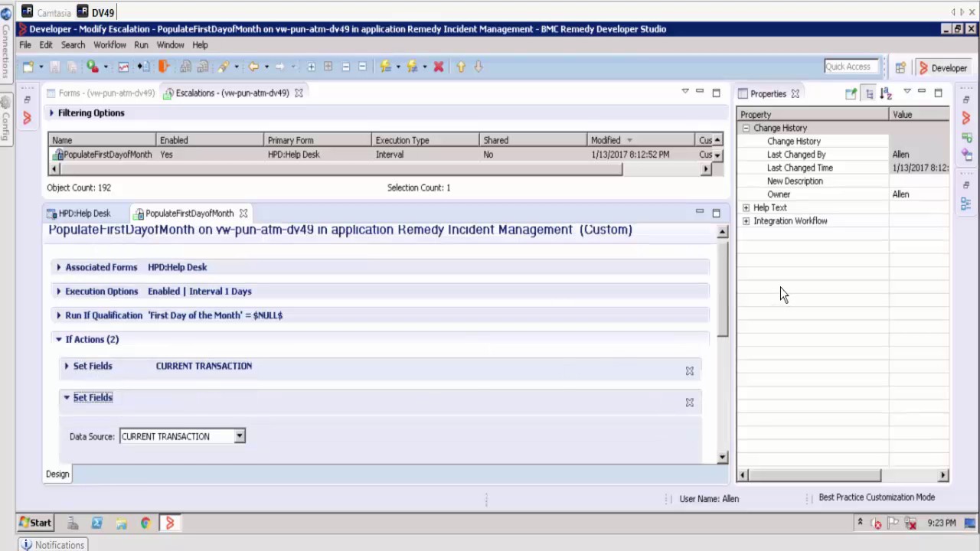Image resolution: width=980 pixels, height=551 pixels.
Task: Click the Expand All grid-plus toolbar icon
Action: pos(328,67)
